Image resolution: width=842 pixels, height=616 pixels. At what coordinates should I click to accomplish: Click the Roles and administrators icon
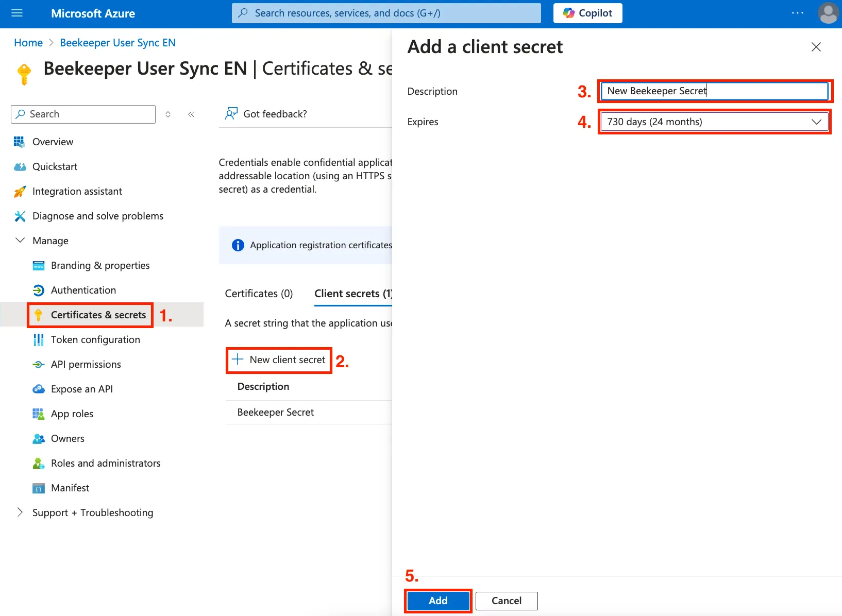[x=39, y=464]
